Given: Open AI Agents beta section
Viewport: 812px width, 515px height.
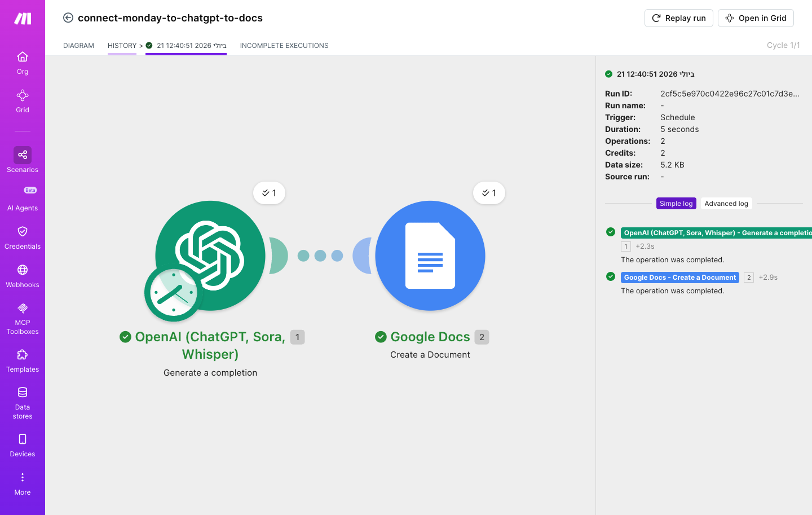Looking at the screenshot, I should click(23, 199).
